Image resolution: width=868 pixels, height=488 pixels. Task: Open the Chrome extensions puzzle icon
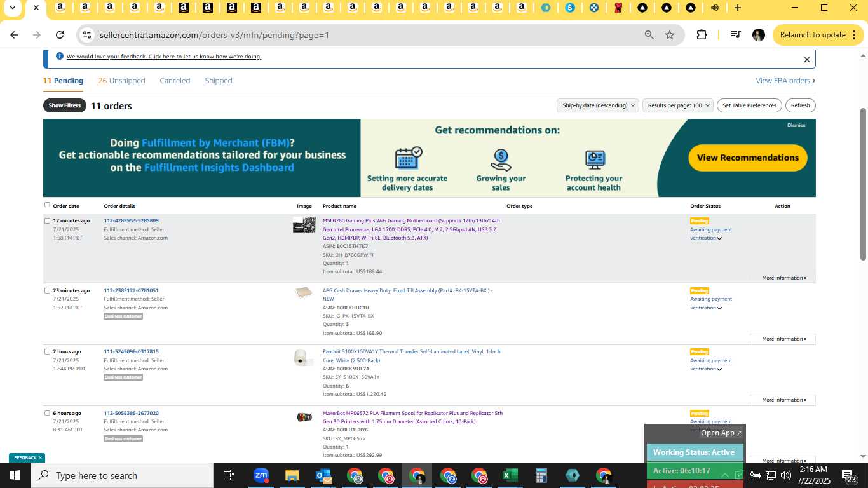click(x=702, y=35)
